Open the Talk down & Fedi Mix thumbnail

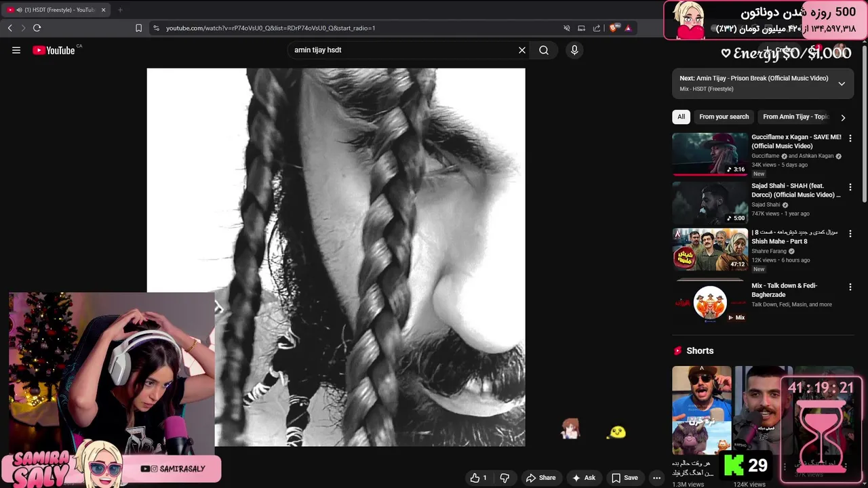(x=709, y=301)
